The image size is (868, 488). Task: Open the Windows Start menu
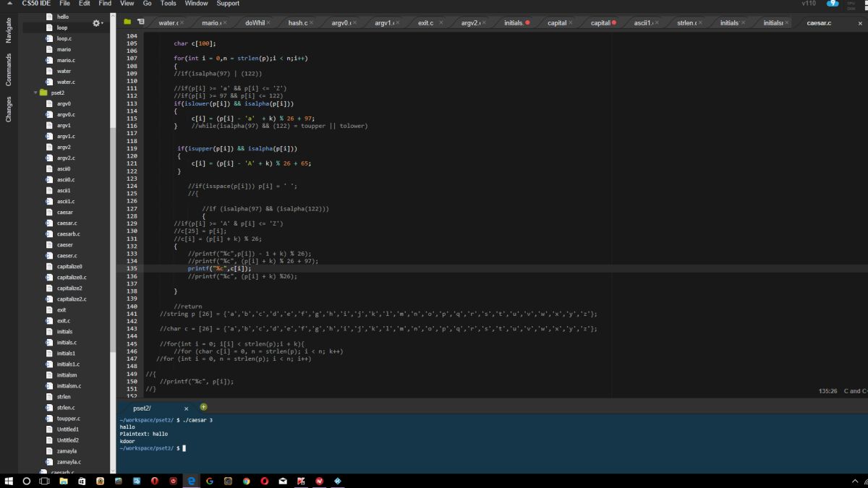point(9,481)
